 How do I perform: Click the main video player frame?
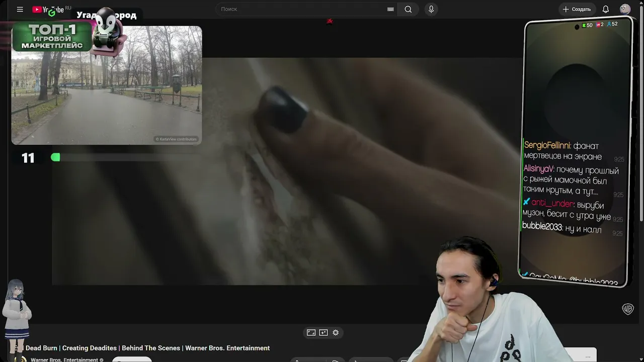click(x=287, y=171)
